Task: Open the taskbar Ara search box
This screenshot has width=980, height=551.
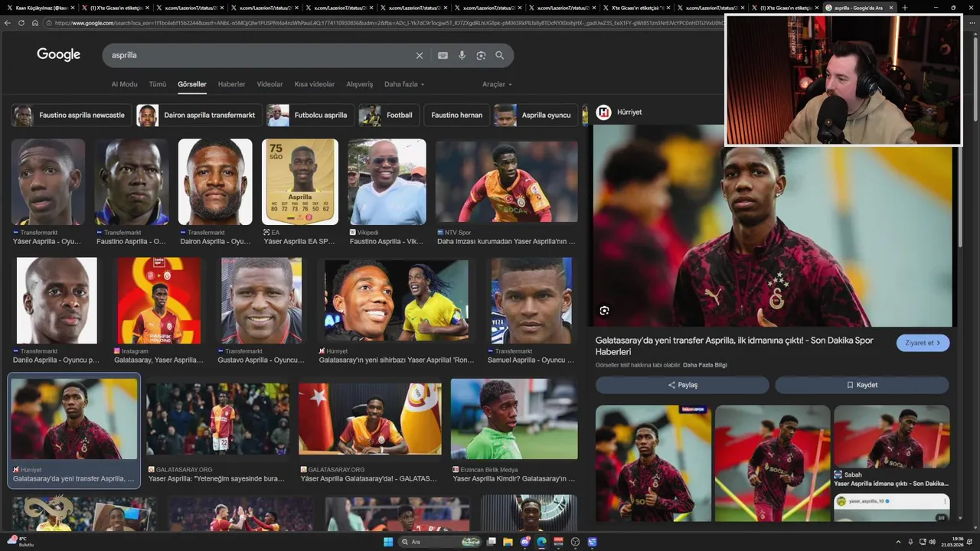Action: pos(441,542)
